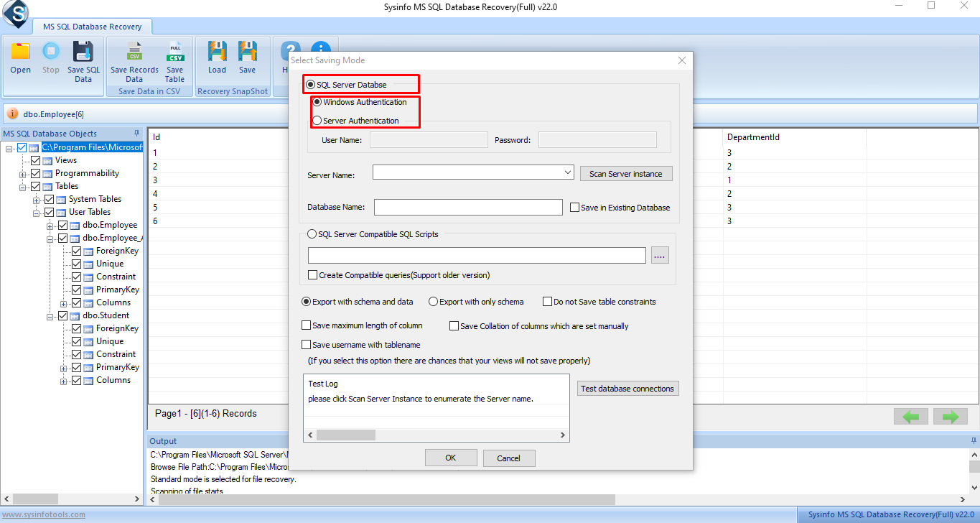Select SQL Server Compatible SQL Scripts option
980x523 pixels.
tap(312, 234)
